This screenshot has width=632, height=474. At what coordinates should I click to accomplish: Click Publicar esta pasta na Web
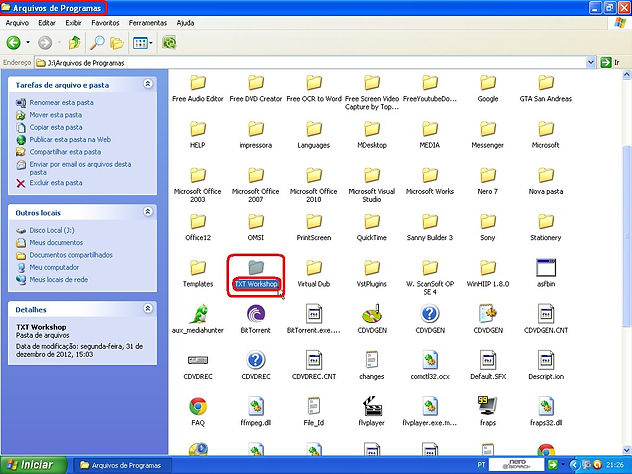coord(70,139)
